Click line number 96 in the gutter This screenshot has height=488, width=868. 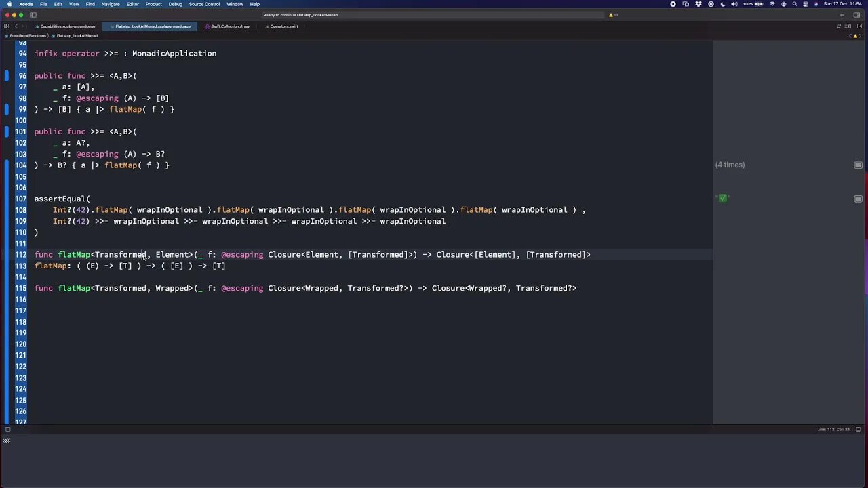(x=22, y=76)
